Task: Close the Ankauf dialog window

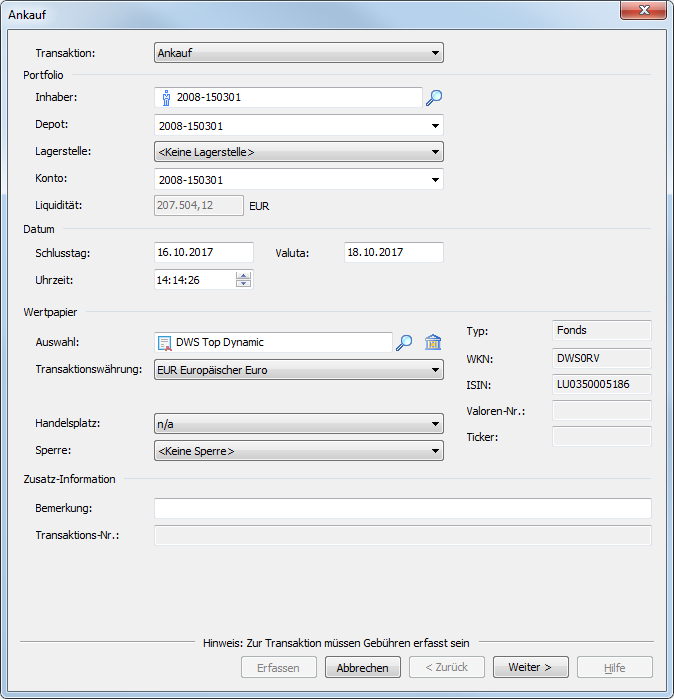Action: point(641,12)
